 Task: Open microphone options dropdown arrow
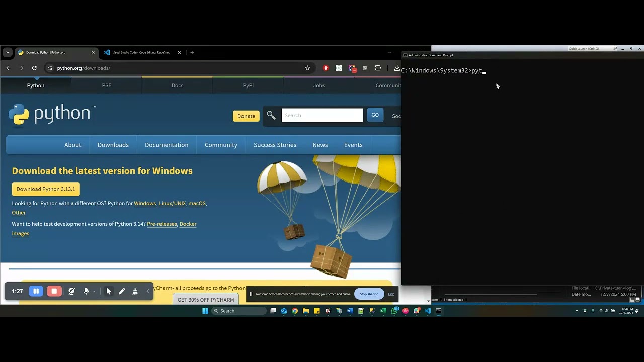(94, 292)
